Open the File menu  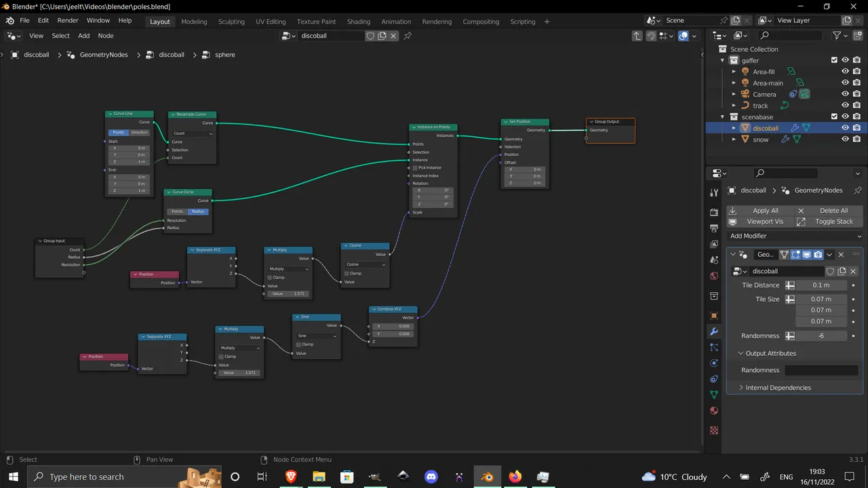tap(24, 21)
